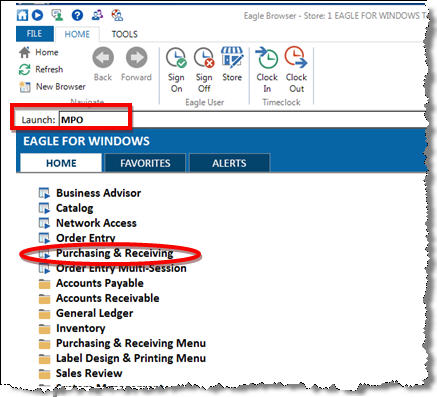
Task: Open a New Browser window
Action: [52, 87]
